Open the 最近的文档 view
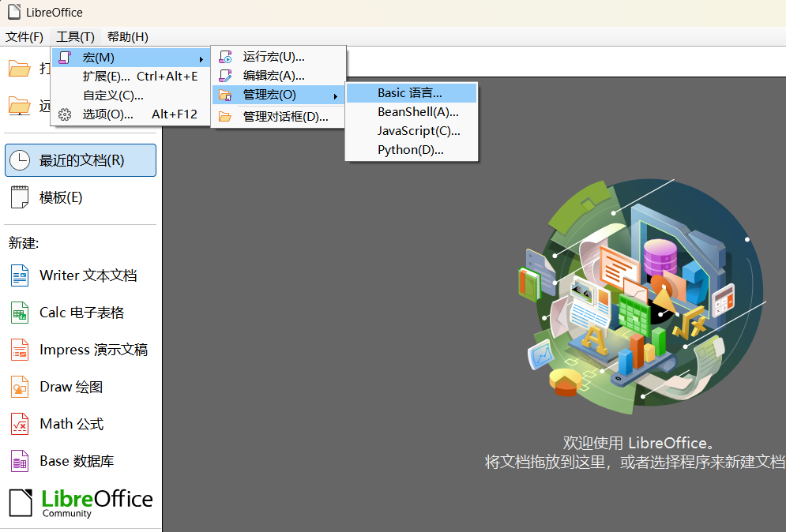The height and width of the screenshot is (532, 786). (80, 159)
